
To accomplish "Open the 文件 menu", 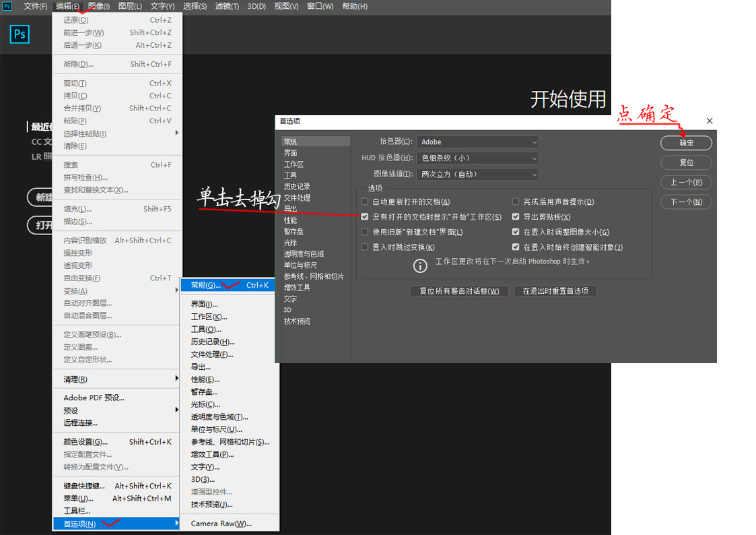I will coord(35,6).
